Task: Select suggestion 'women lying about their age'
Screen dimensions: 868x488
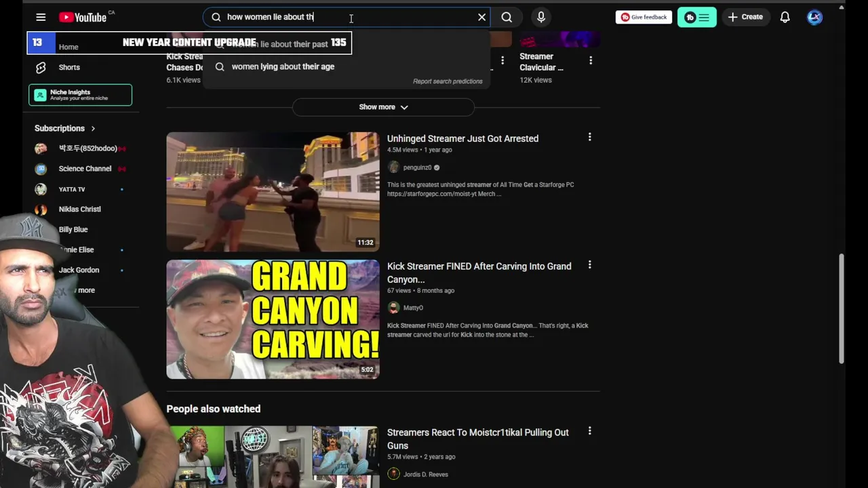Action: [x=346, y=66]
